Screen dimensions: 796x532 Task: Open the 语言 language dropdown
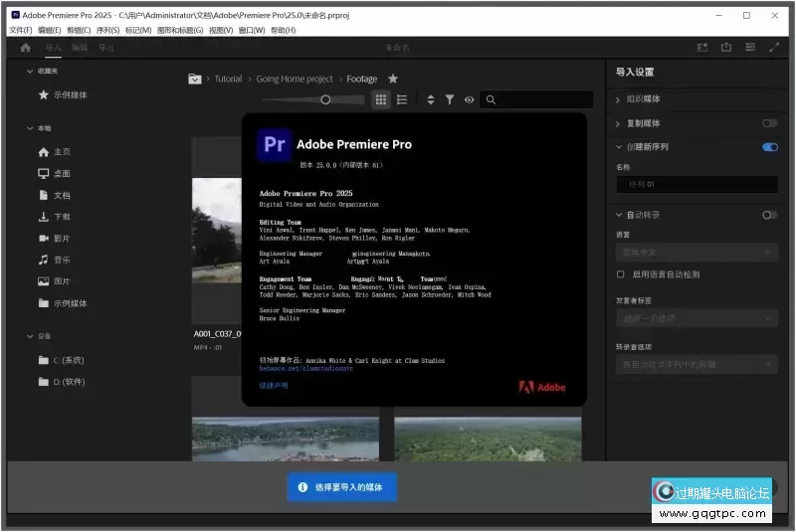click(696, 253)
